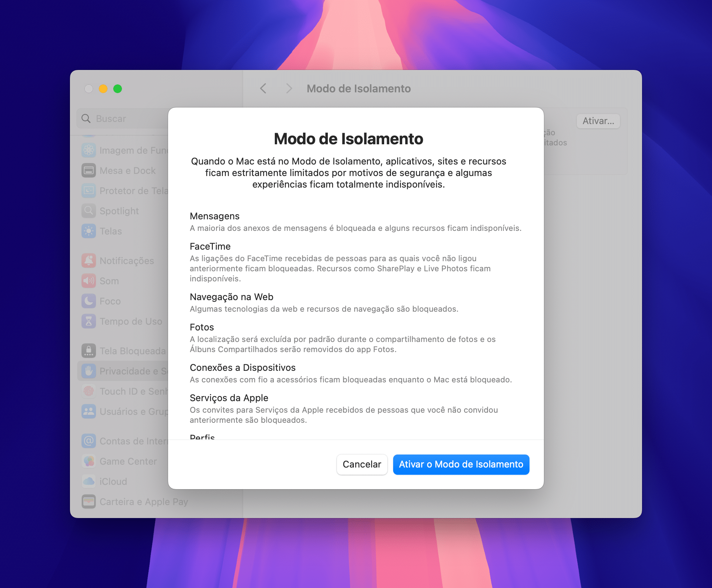Viewport: 712px width, 588px height.
Task: Click the Foco moon icon
Action: click(x=89, y=301)
